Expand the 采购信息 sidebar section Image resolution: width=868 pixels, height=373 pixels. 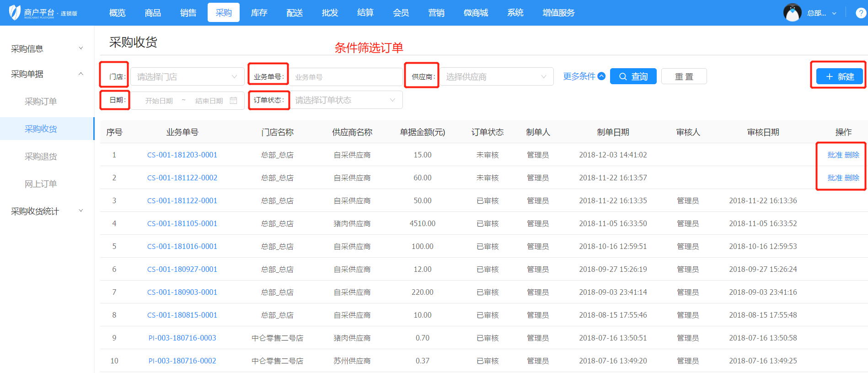pyautogui.click(x=47, y=49)
